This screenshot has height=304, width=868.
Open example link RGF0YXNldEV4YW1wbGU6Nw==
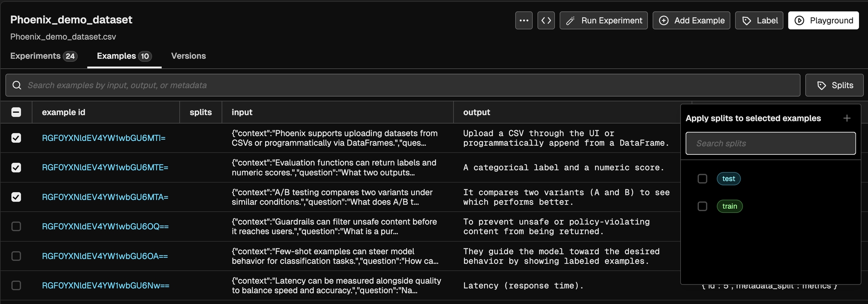[105, 286]
